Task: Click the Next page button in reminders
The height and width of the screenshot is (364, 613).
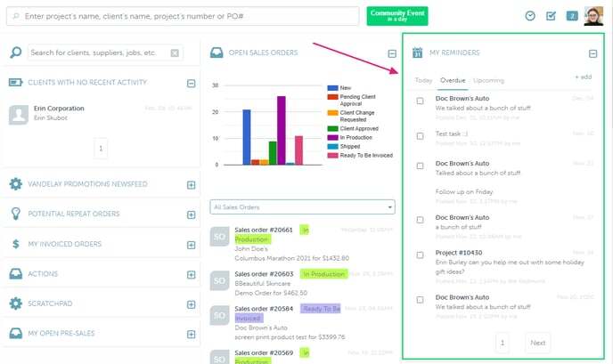Action: pos(537,343)
